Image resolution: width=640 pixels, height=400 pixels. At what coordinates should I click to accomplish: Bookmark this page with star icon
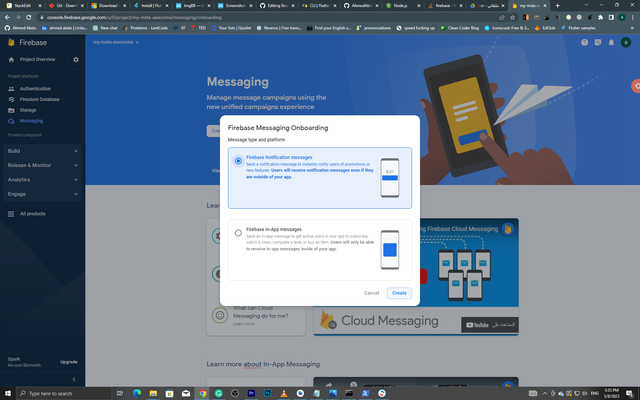[513, 18]
